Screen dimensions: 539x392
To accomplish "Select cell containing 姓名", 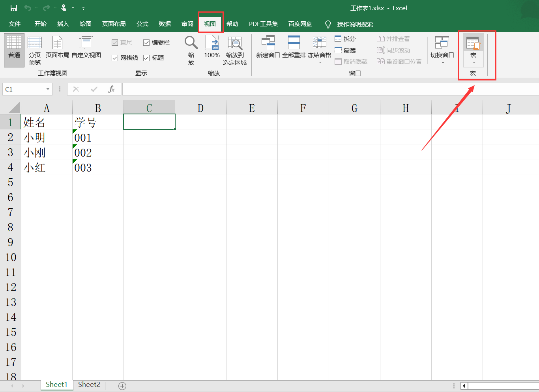I will (47, 122).
